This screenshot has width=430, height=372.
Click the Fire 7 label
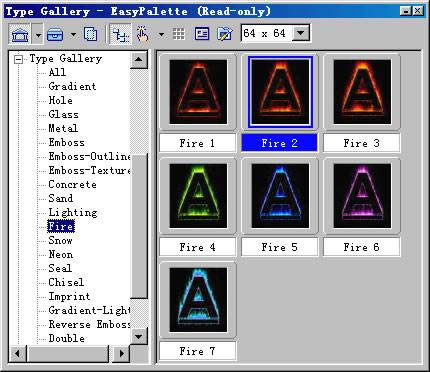pos(198,351)
